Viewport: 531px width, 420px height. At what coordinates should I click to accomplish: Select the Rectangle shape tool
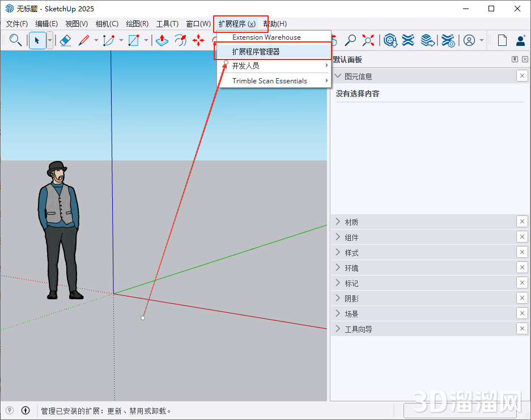tap(133, 40)
